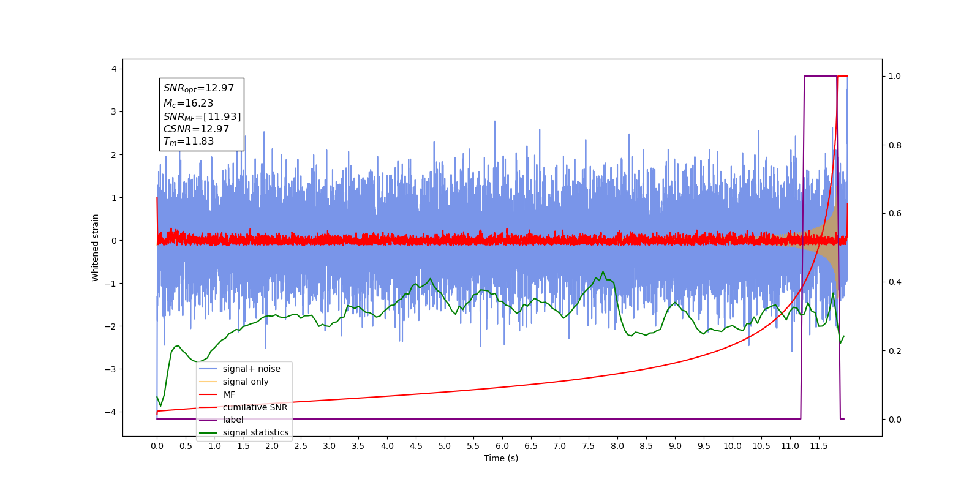980x490 pixels.
Task: Click the x-axis tick label 3.0
Action: (330, 446)
